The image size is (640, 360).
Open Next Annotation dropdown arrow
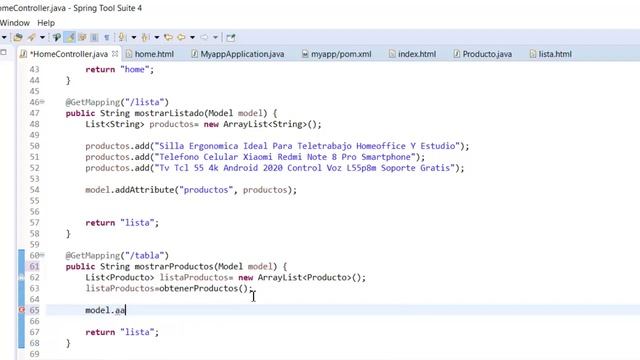pyautogui.click(x=133, y=38)
